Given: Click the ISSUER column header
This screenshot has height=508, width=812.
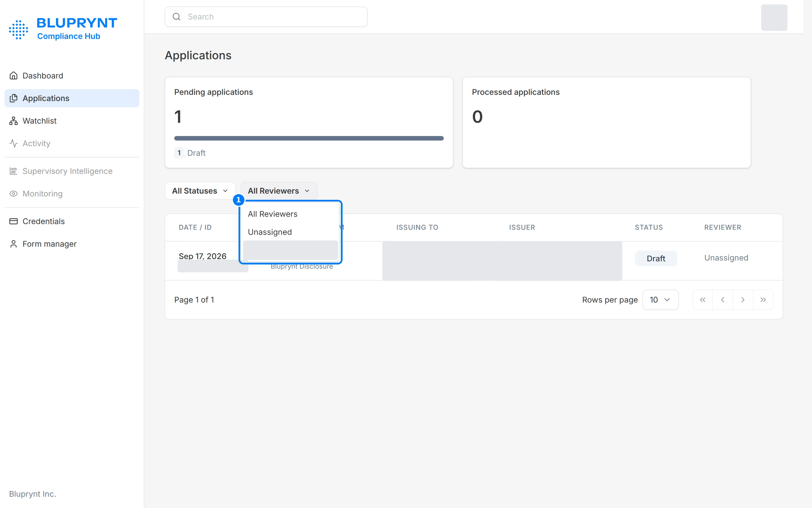Looking at the screenshot, I should point(522,227).
